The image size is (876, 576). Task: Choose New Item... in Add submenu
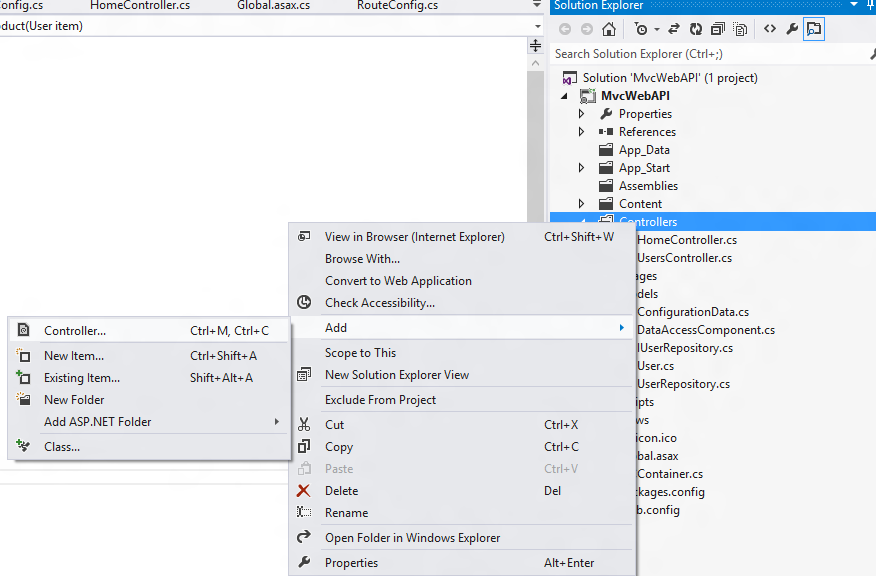(149, 356)
